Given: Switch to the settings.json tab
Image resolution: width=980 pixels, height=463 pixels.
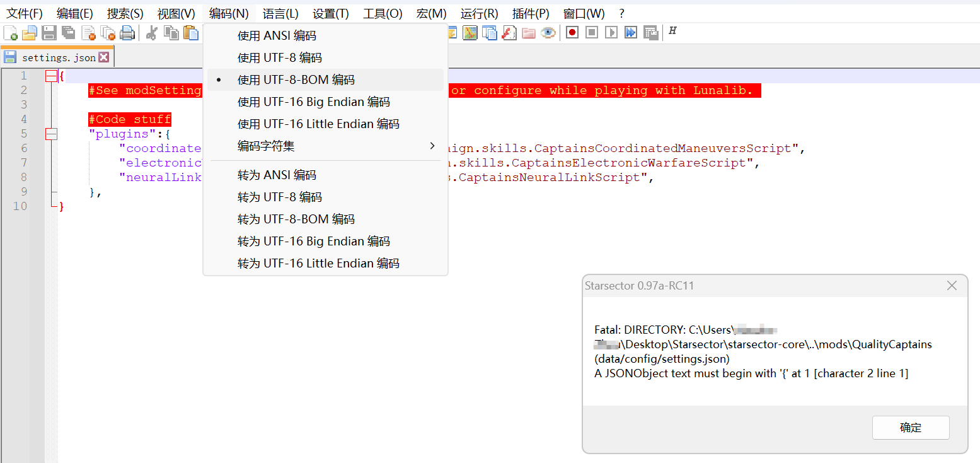Looking at the screenshot, I should click(58, 58).
